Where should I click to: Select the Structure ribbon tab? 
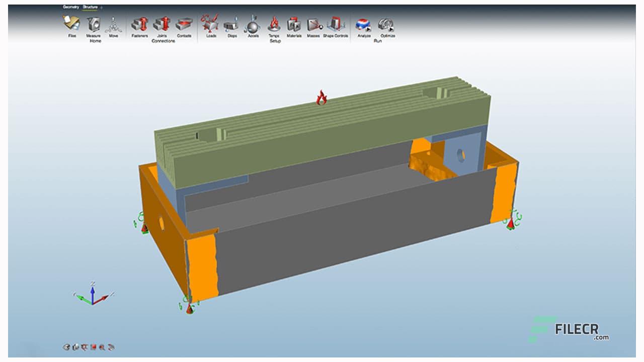pyautogui.click(x=90, y=7)
